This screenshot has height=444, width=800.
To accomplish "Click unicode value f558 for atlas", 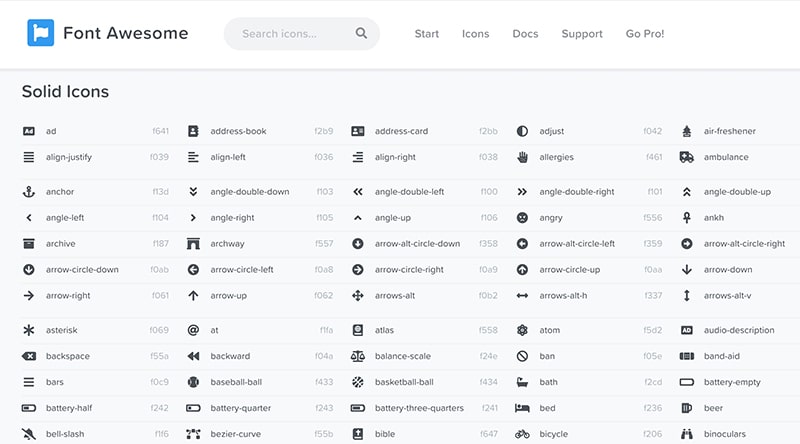I will click(488, 330).
